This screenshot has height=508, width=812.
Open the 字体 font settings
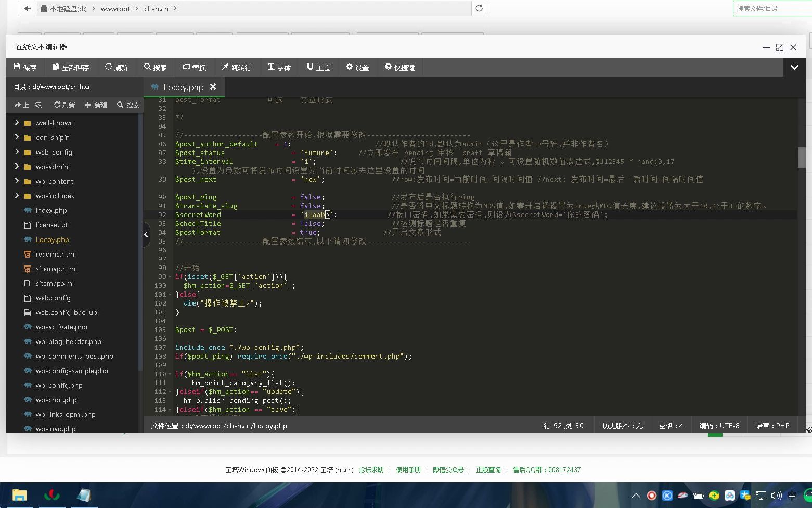(279, 67)
